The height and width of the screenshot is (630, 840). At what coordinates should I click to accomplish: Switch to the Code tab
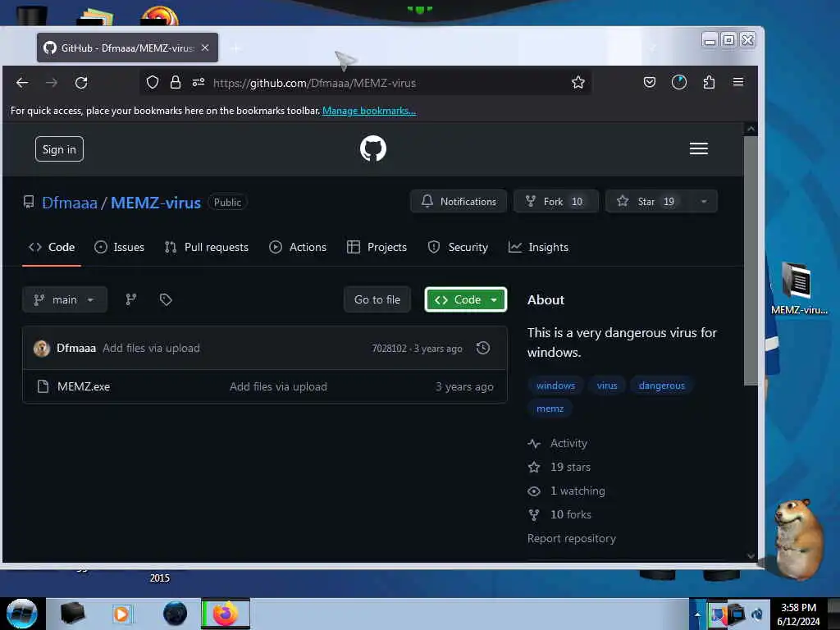pyautogui.click(x=52, y=247)
